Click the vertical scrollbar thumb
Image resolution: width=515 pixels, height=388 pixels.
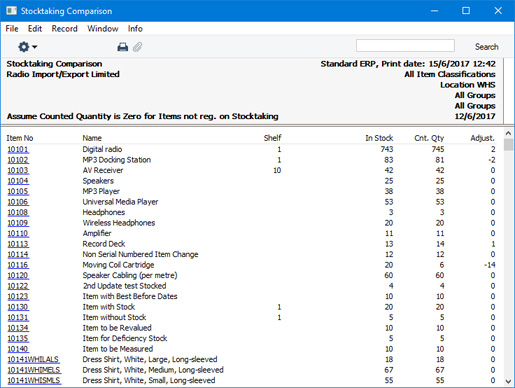click(x=508, y=145)
